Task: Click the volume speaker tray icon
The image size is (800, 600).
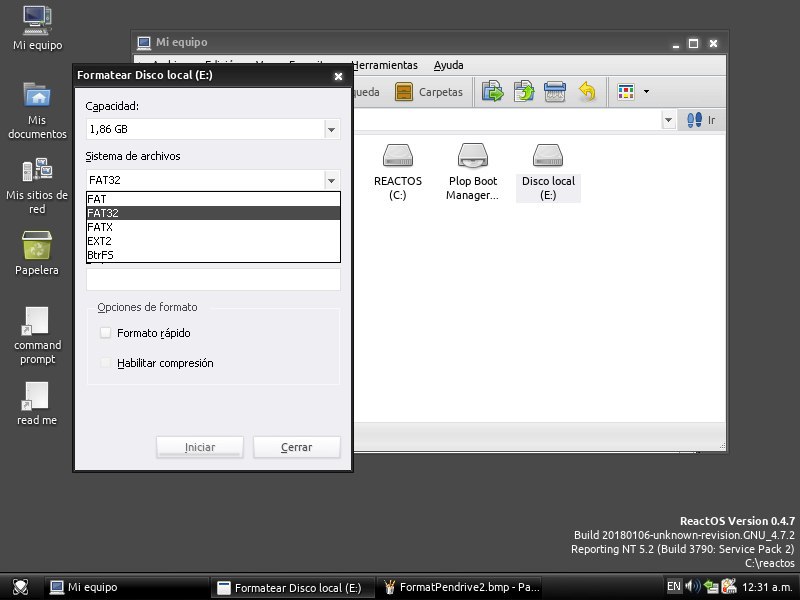Action: coord(692,586)
